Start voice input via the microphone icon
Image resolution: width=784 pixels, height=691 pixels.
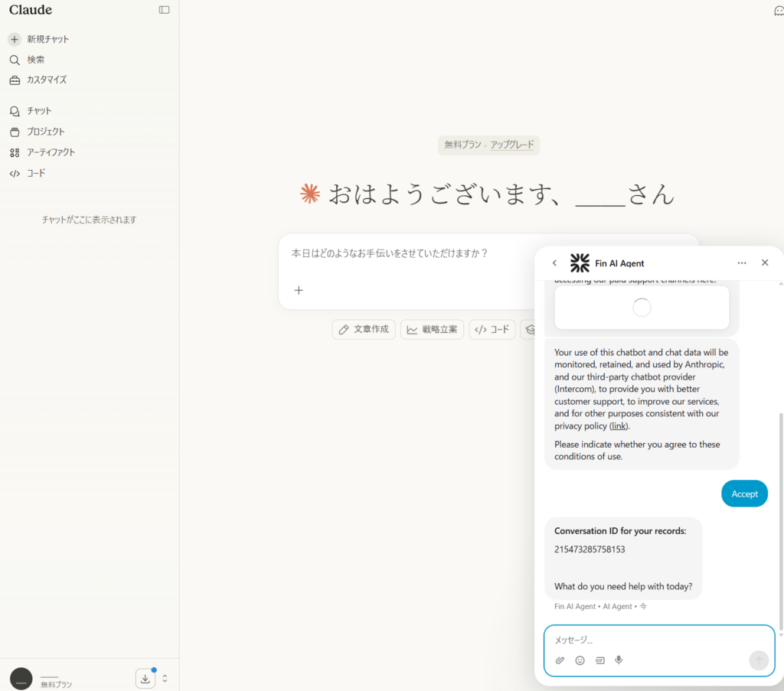pos(619,660)
